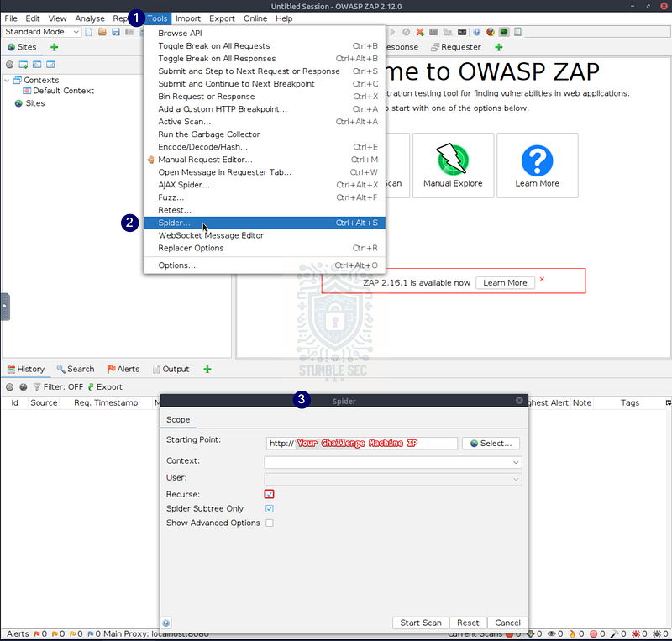
Task: Launch Firefox browser from toolbar icon
Action: pyautogui.click(x=491, y=32)
